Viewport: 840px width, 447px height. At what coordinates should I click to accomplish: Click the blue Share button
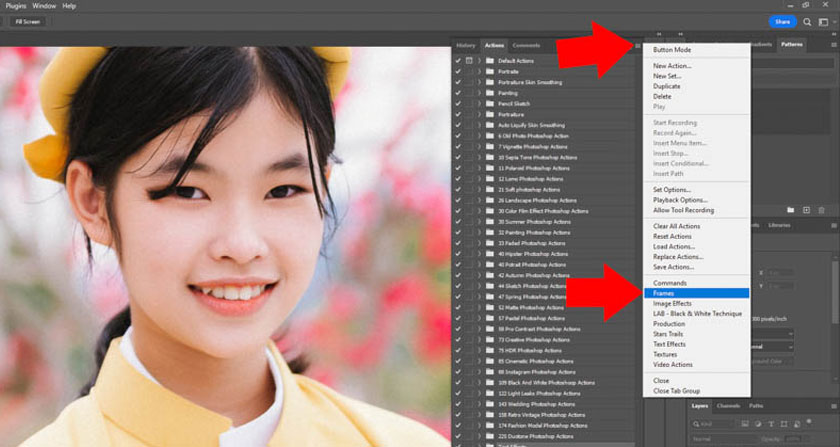point(782,21)
